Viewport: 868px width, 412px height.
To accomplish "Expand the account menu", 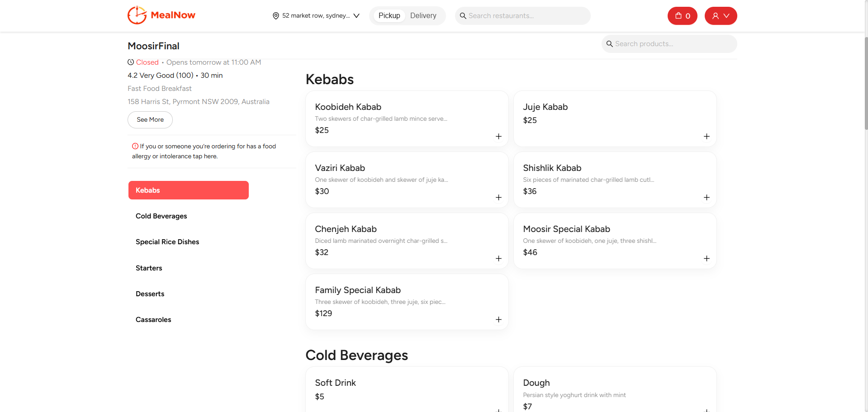I will tap(720, 15).
